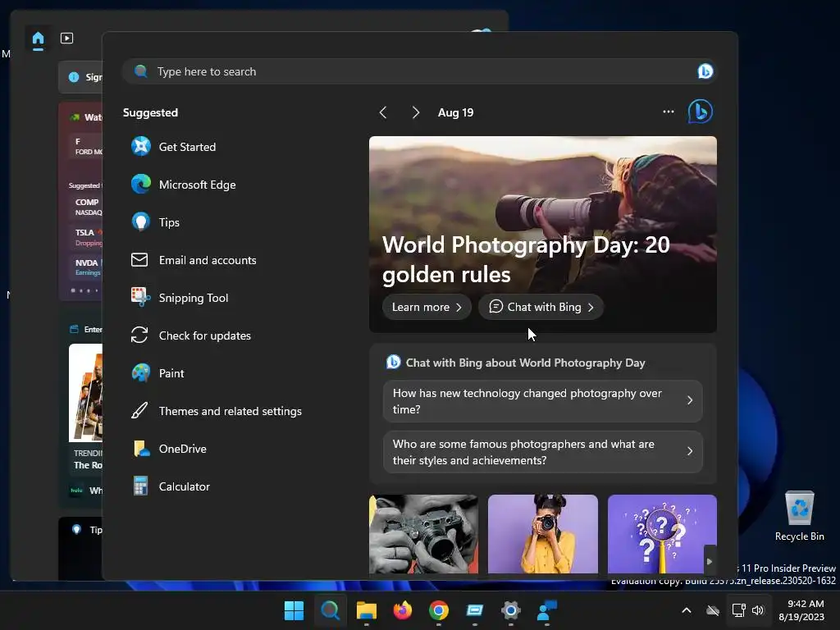Click clock and date in taskbar
The height and width of the screenshot is (630, 840).
pos(801,610)
